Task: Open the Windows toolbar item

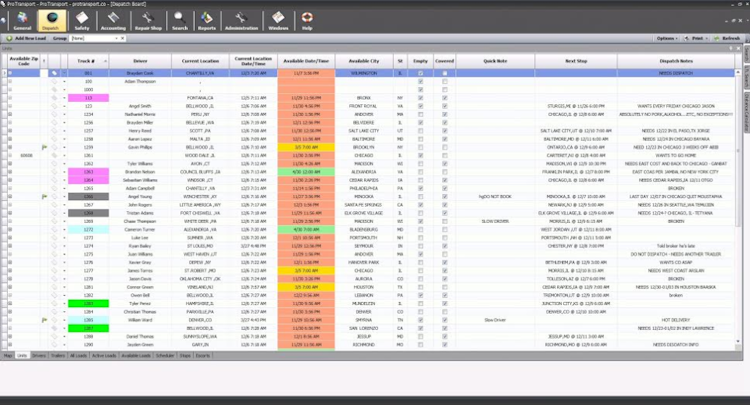Action: [x=278, y=21]
